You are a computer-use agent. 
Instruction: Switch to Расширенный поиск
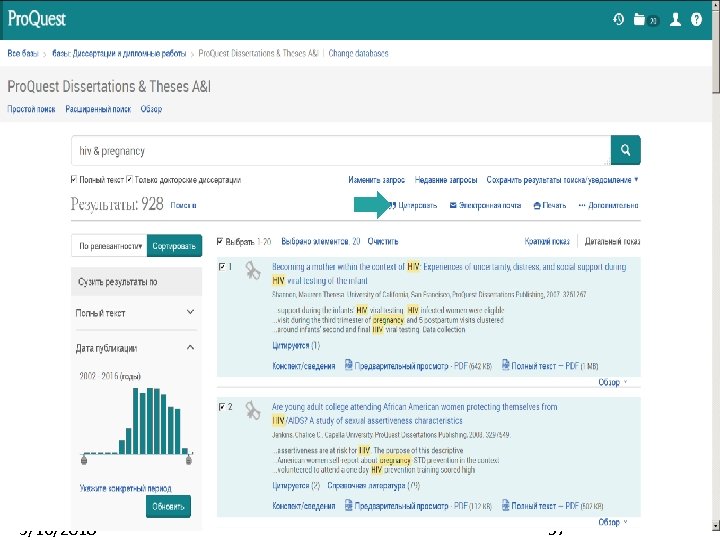(x=98, y=109)
